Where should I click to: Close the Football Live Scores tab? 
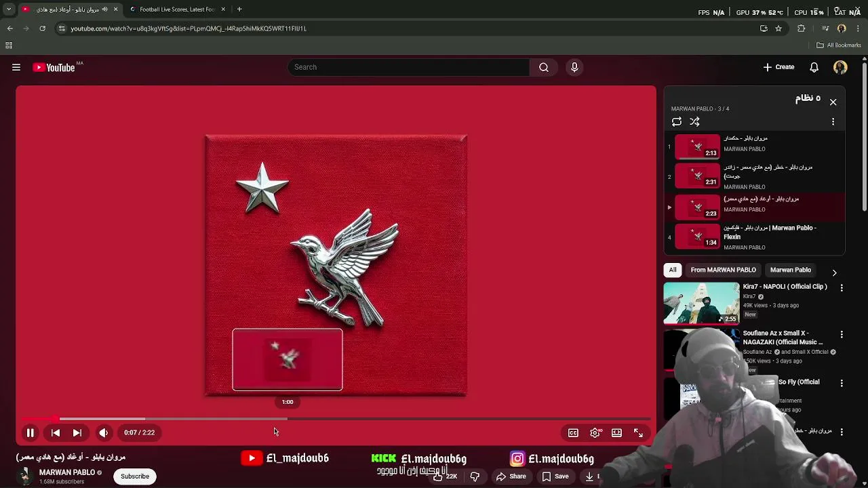tap(223, 9)
